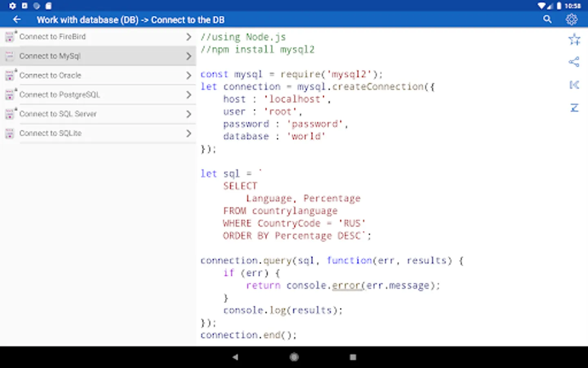The height and width of the screenshot is (368, 588).
Task: Open search with the magnifier icon
Action: pos(547,19)
